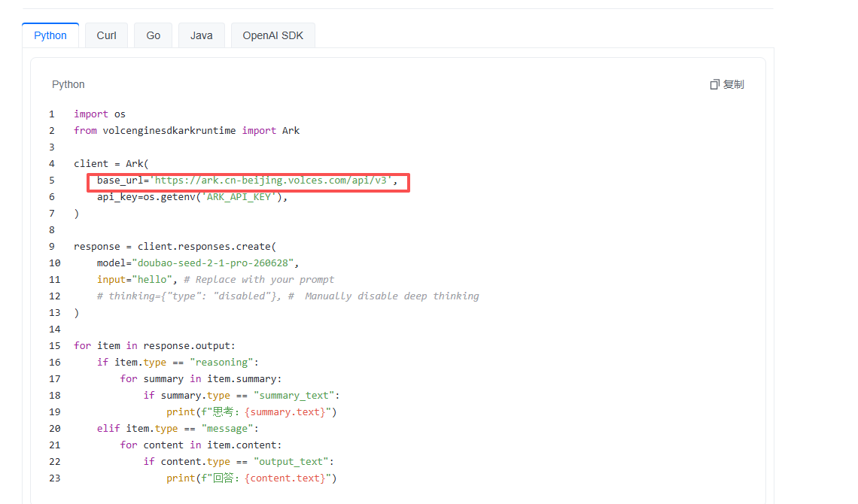Click the "message" string on line 20
The width and height of the screenshot is (858, 504).
pyautogui.click(x=227, y=428)
